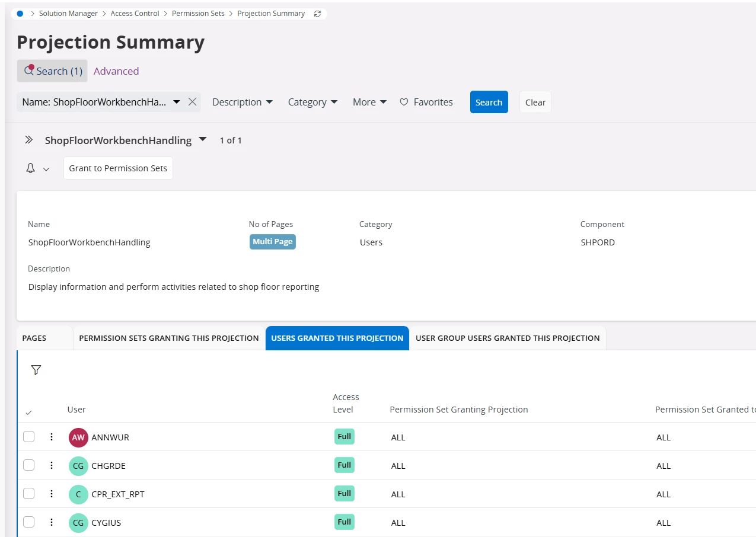Click the AW avatar for ANNWUR

(78, 437)
